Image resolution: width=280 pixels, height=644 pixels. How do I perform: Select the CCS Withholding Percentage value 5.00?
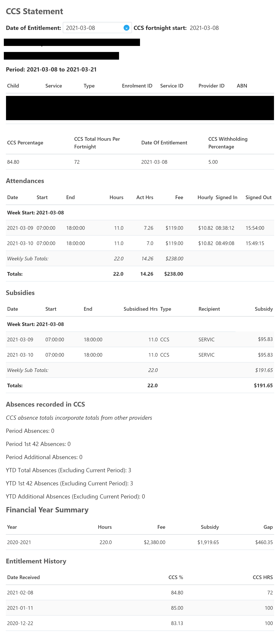pyautogui.click(x=213, y=162)
